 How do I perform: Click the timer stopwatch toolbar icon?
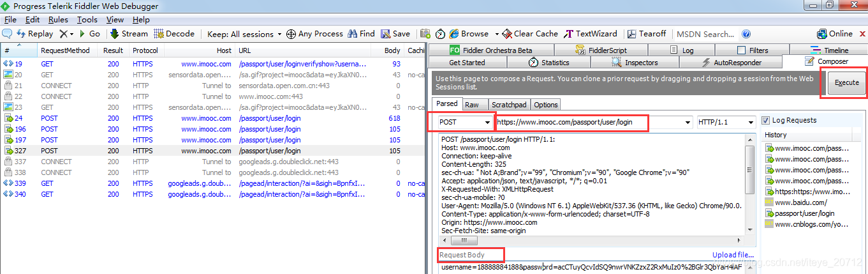pyautogui.click(x=441, y=34)
